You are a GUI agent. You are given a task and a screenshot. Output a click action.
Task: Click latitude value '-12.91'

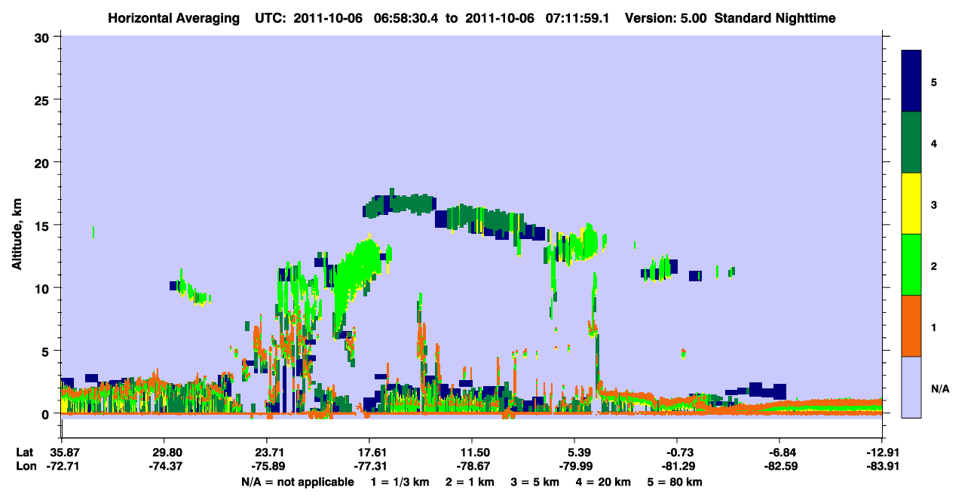[x=882, y=452]
